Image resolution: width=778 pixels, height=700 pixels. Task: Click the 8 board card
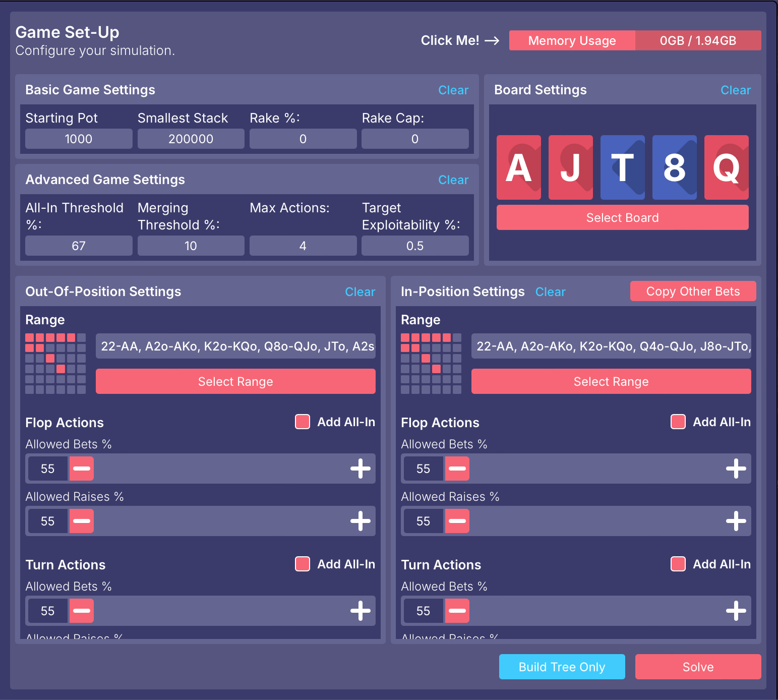675,167
